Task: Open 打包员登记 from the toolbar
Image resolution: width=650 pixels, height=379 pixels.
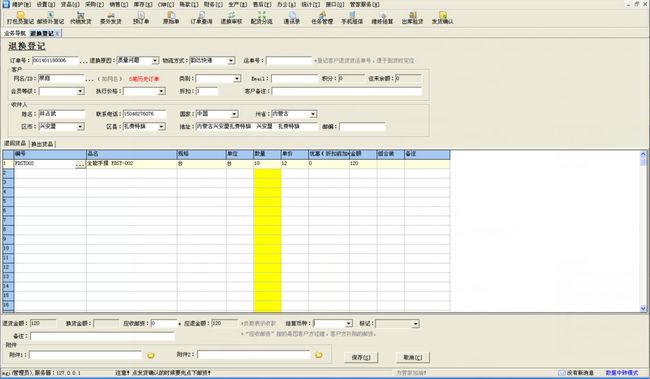Action: tap(20, 18)
